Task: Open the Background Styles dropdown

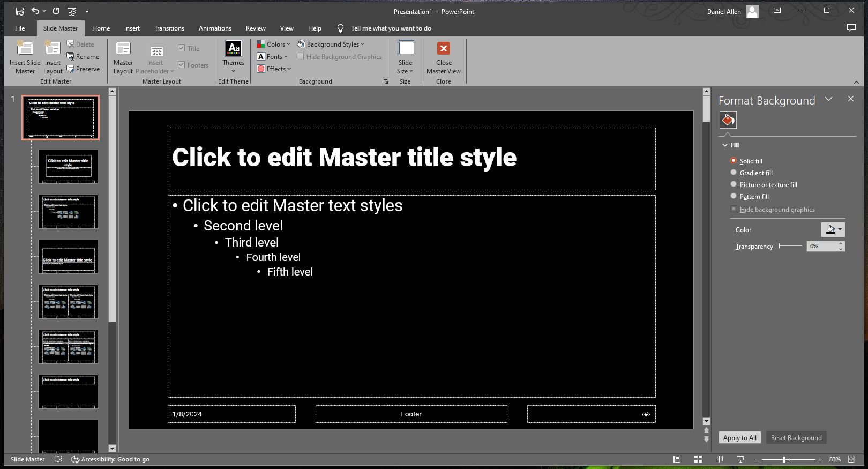Action: (x=331, y=44)
